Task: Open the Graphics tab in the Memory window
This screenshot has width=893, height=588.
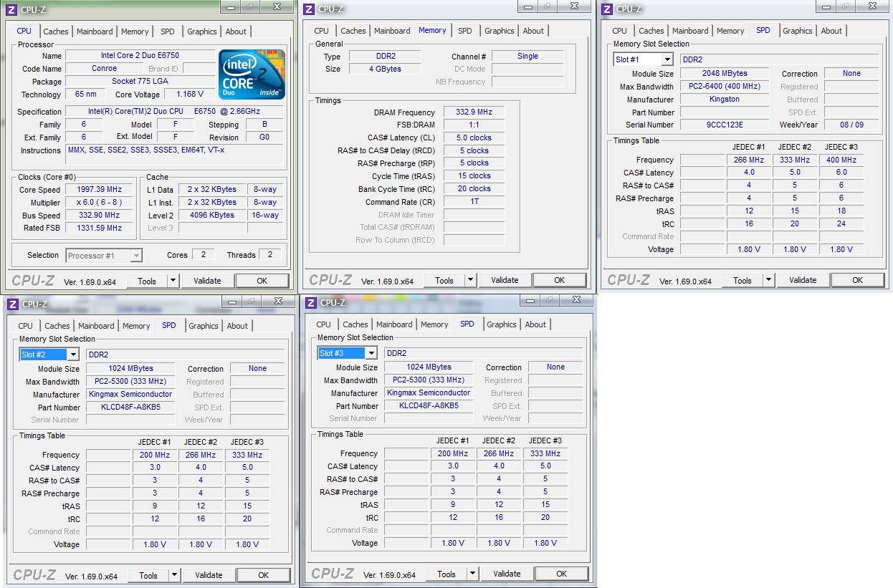Action: pyautogui.click(x=499, y=31)
